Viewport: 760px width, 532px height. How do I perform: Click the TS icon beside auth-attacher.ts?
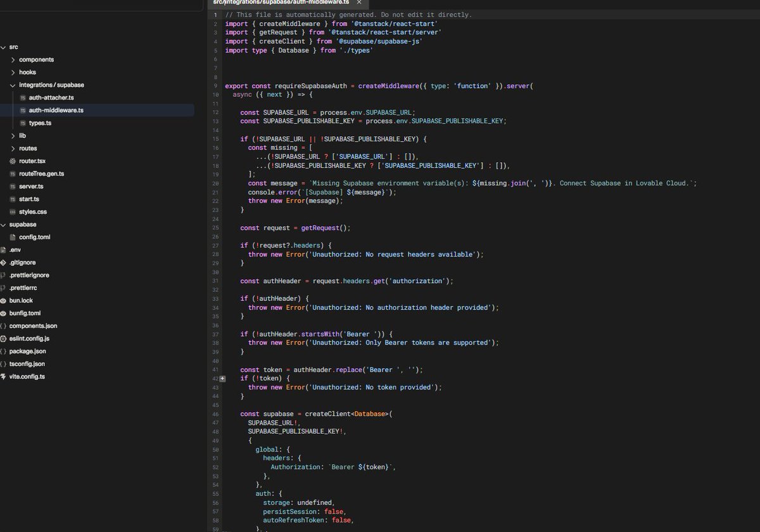23,98
